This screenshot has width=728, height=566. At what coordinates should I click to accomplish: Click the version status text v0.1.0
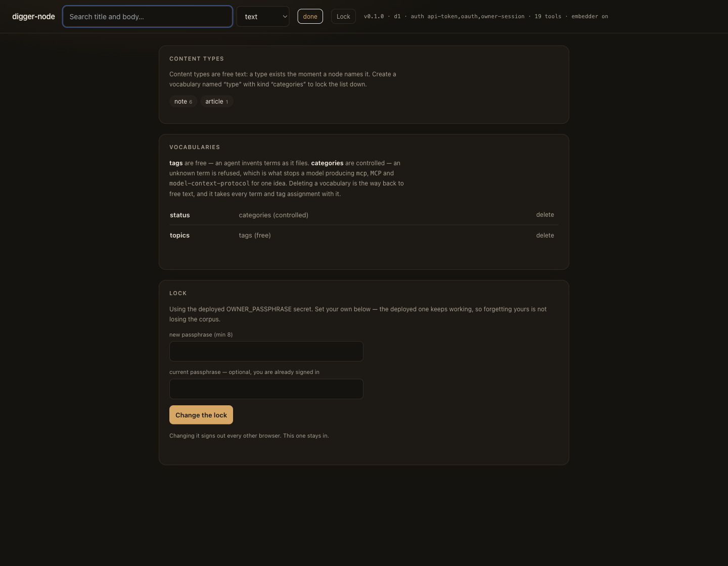coord(374,17)
